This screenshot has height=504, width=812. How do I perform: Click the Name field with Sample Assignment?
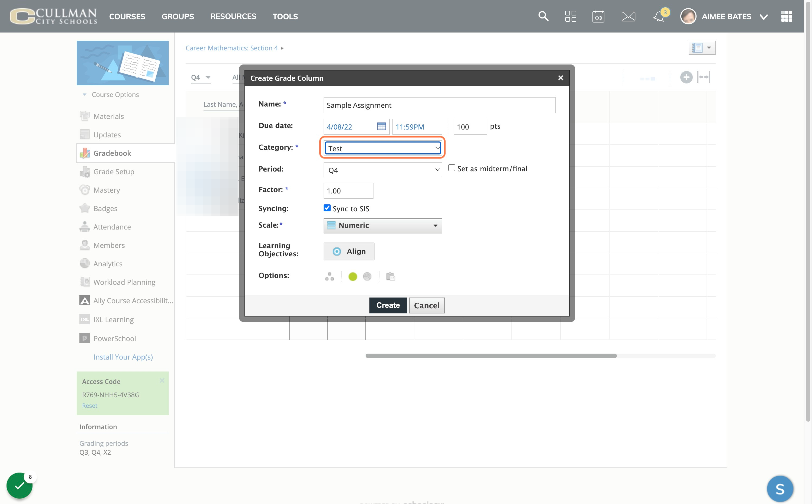pos(439,105)
